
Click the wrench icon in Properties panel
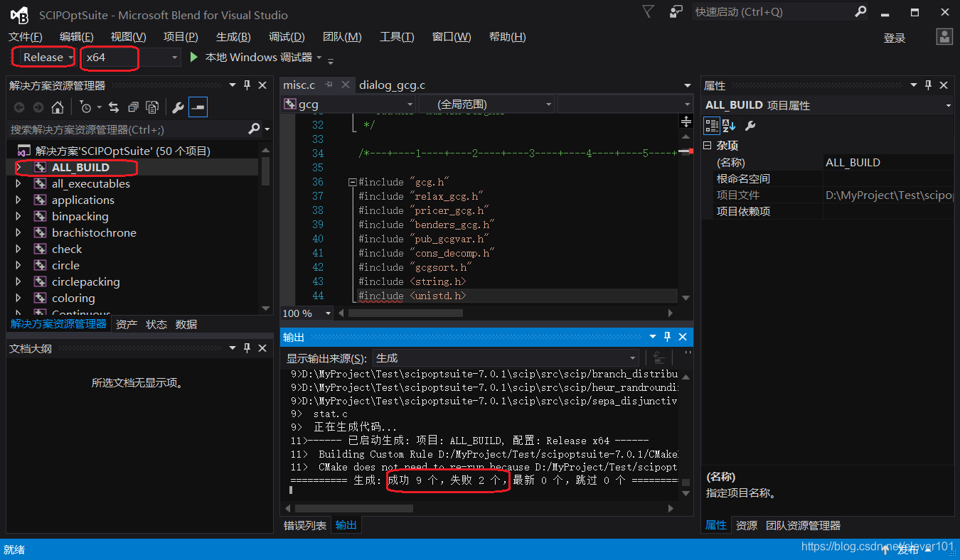[750, 126]
